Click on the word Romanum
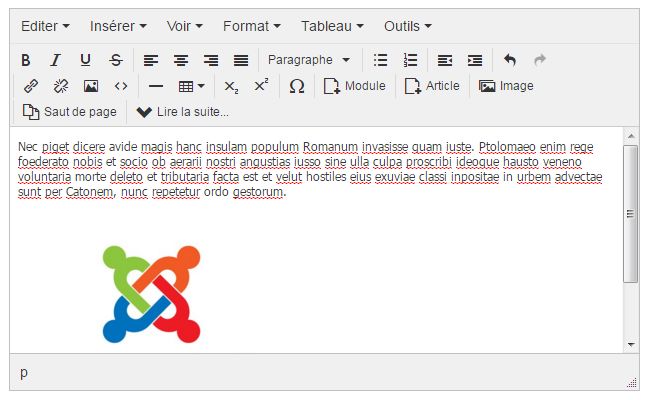 (x=330, y=147)
